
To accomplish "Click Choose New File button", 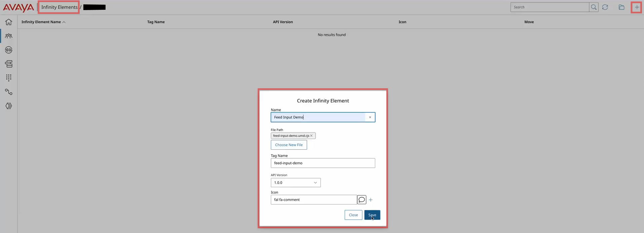I will click(x=289, y=145).
